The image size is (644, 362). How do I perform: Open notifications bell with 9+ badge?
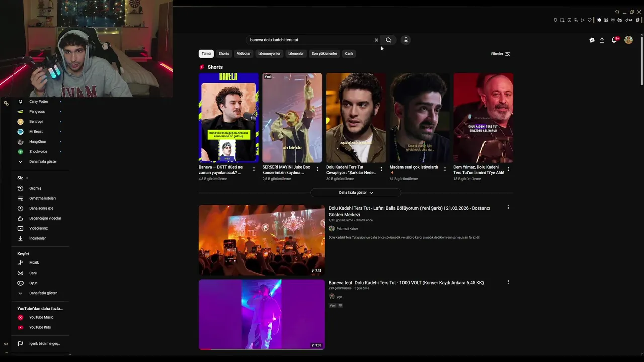614,40
